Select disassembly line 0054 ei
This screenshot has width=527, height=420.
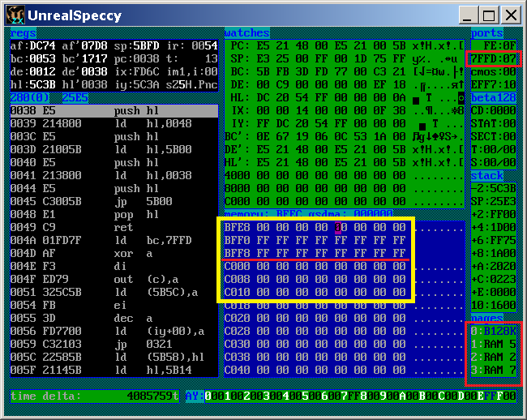pyautogui.click(x=114, y=305)
